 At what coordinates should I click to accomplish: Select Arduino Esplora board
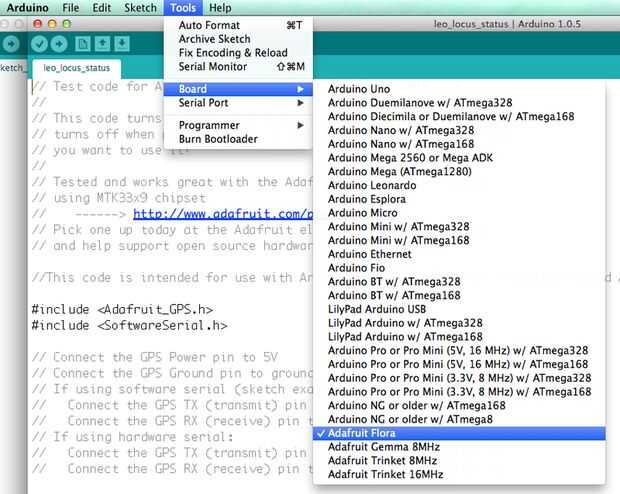pos(459,199)
